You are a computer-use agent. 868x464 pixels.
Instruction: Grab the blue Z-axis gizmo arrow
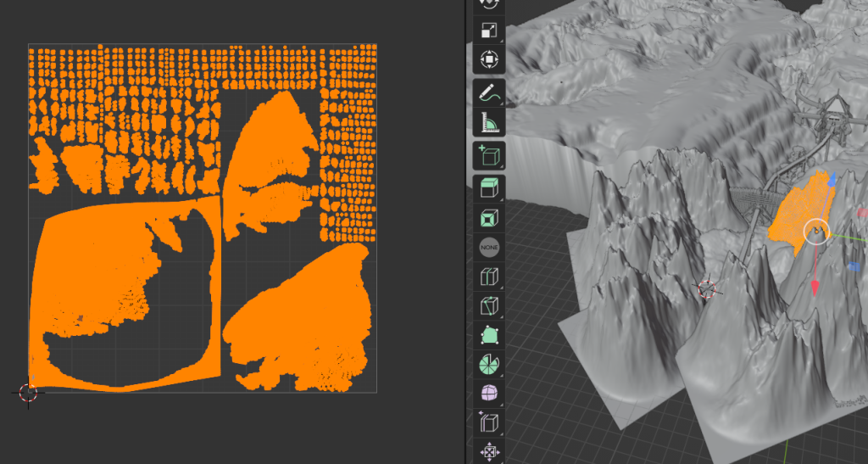pos(831,180)
